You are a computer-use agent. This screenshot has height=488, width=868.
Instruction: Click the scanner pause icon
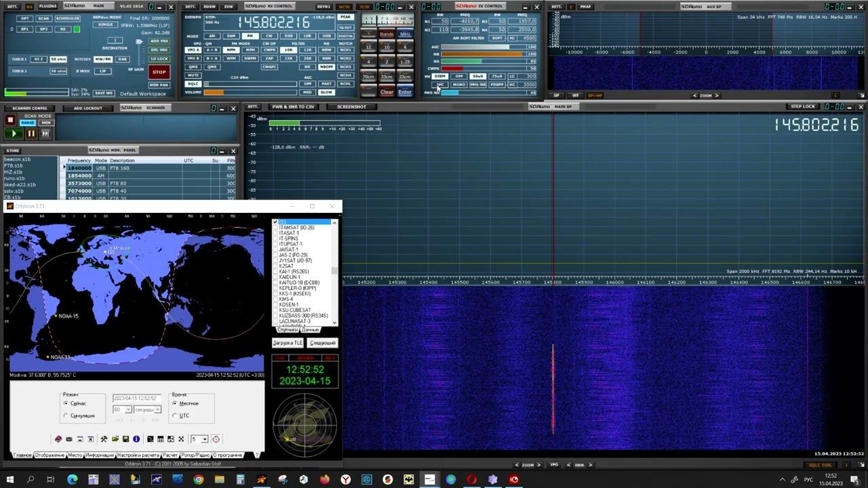[31, 134]
